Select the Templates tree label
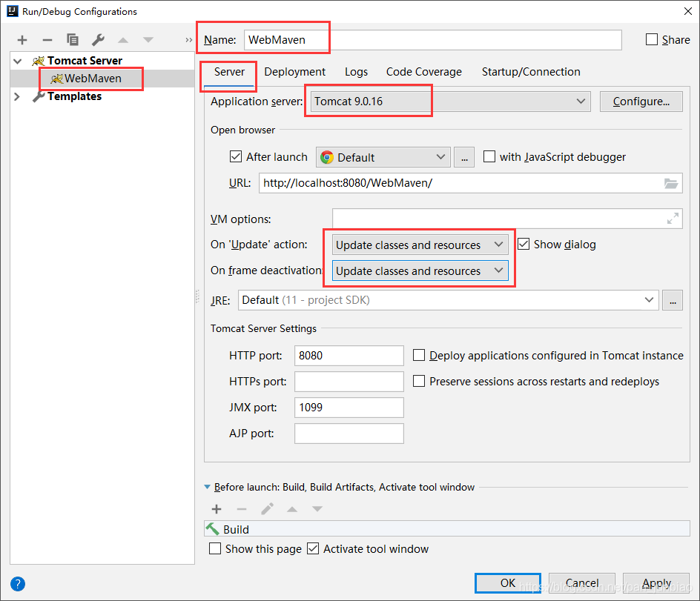Screen dimensions: 700x601 pos(75,96)
